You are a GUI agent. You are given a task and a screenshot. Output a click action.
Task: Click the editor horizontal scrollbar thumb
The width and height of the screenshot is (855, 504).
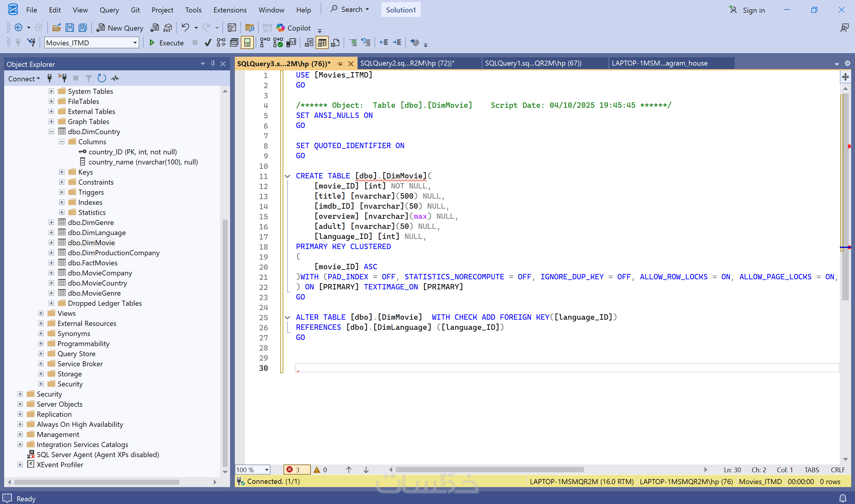490,470
